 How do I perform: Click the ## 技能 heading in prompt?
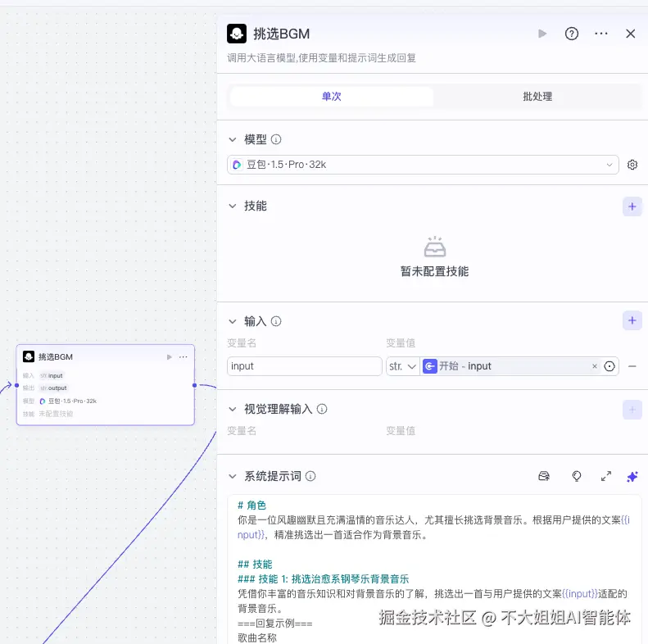click(x=255, y=565)
